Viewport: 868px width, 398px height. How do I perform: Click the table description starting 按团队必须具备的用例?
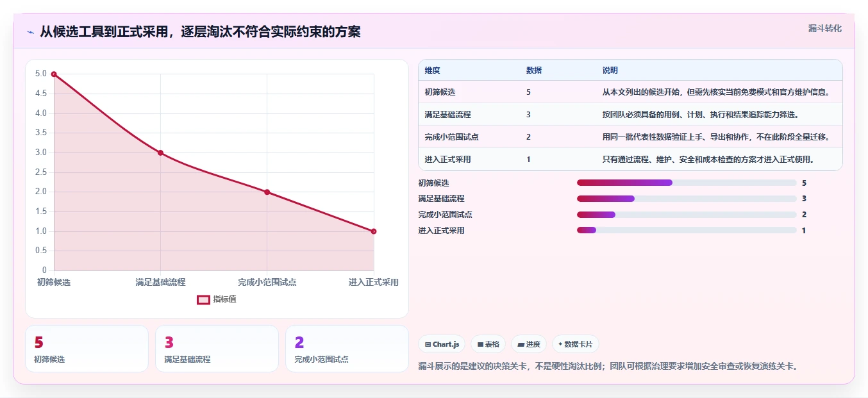click(700, 115)
